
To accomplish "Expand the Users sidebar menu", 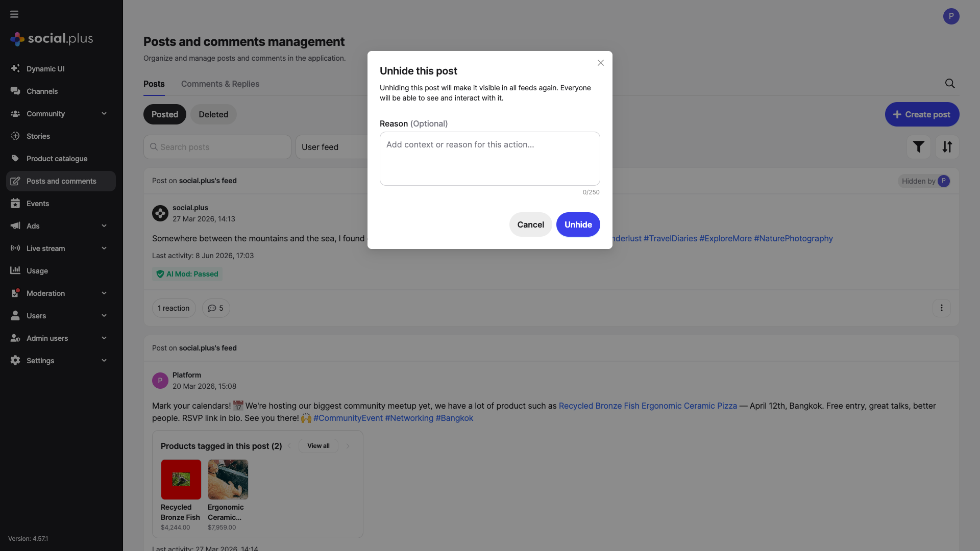I will [61, 316].
